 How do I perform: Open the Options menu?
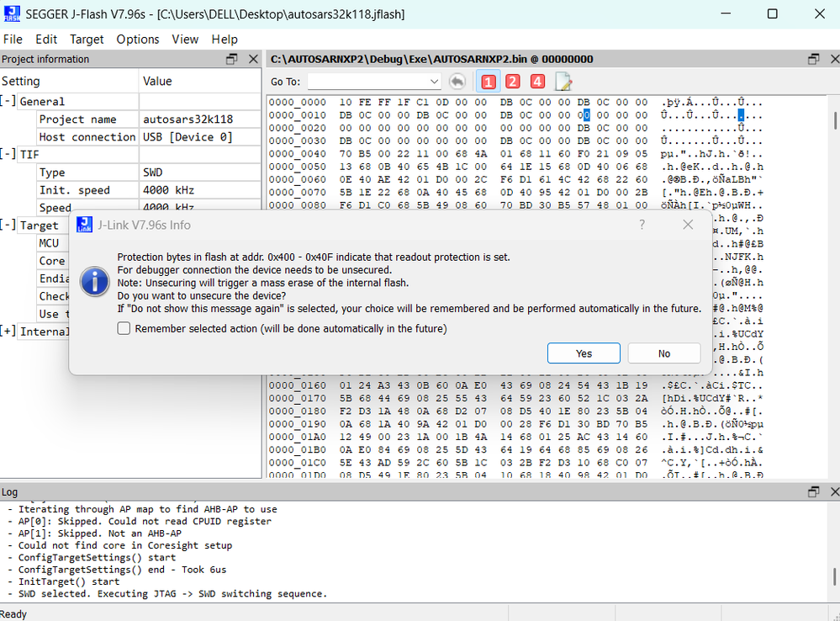(138, 40)
